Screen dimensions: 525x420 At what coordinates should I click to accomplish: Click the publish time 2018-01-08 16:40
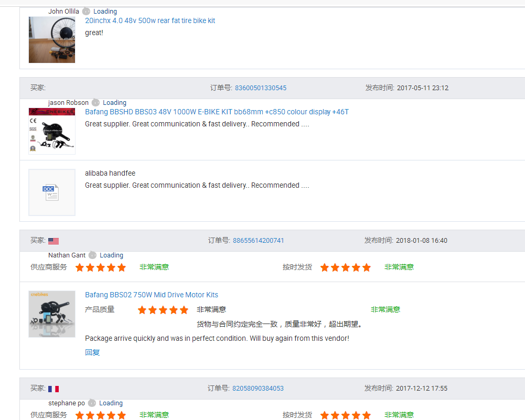422,241
